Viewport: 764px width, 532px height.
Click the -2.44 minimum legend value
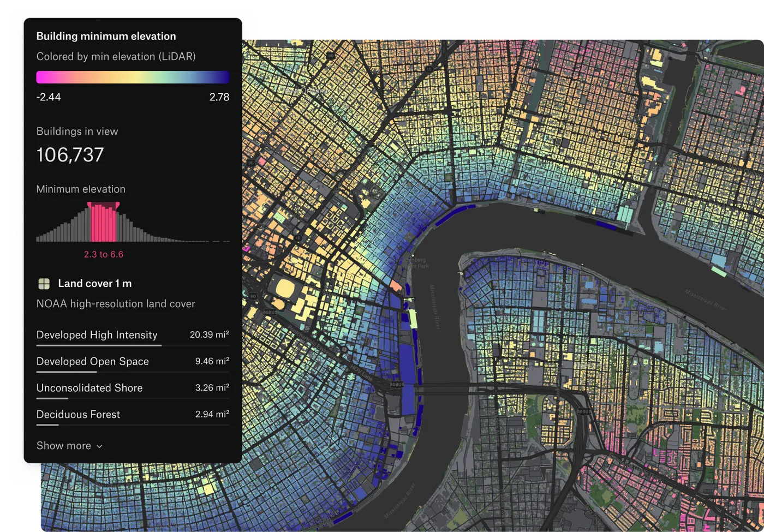click(x=49, y=97)
